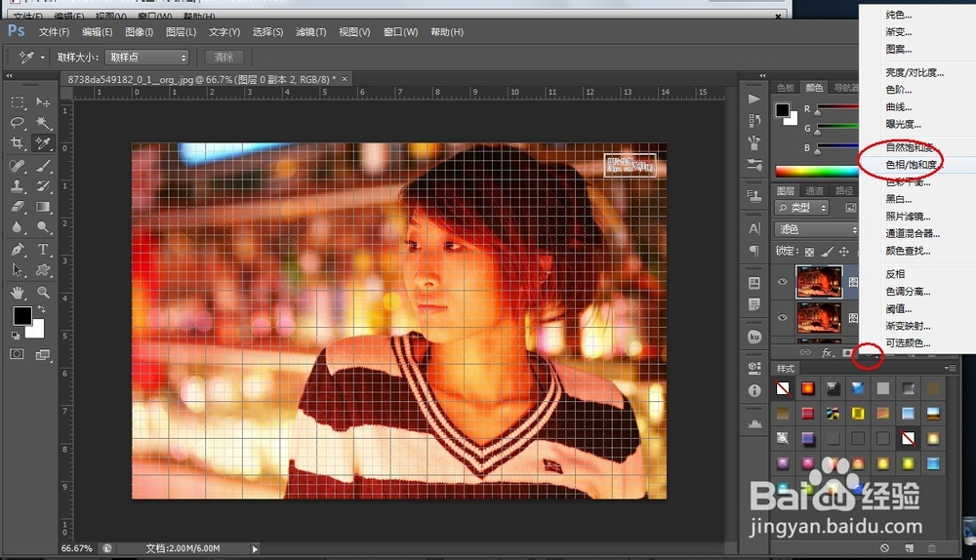Viewport: 976px width, 560px height.
Task: Select the Zoom tool in toolbox
Action: pos(43,292)
